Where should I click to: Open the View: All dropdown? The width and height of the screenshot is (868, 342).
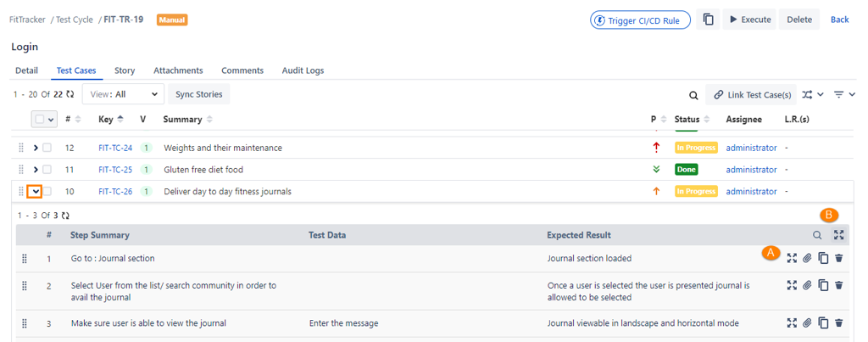click(x=124, y=95)
